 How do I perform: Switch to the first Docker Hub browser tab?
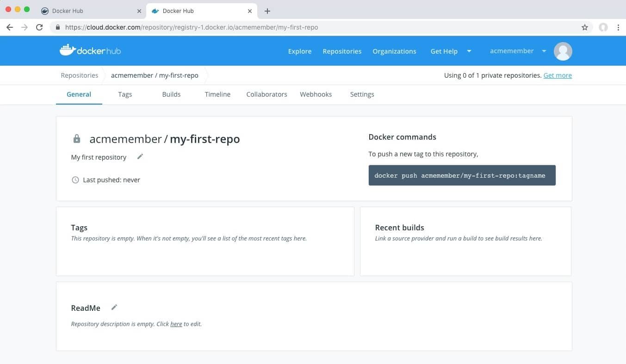(91, 11)
